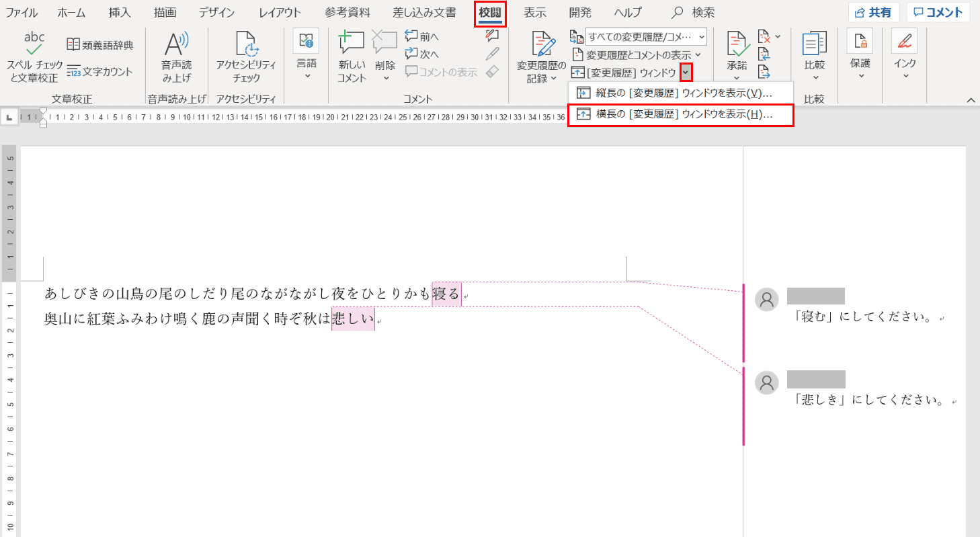
Task: Switch to the Insert (挿入) tab
Action: click(120, 12)
